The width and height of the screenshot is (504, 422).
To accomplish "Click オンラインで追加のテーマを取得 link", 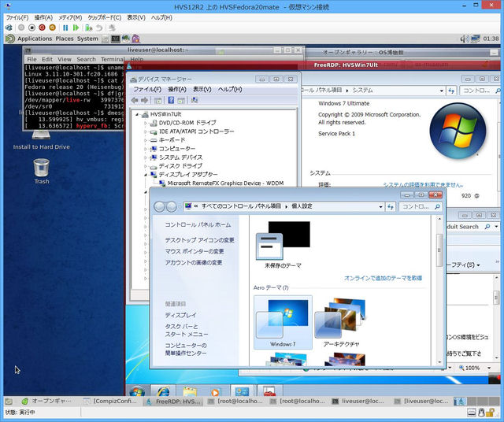I will point(384,278).
